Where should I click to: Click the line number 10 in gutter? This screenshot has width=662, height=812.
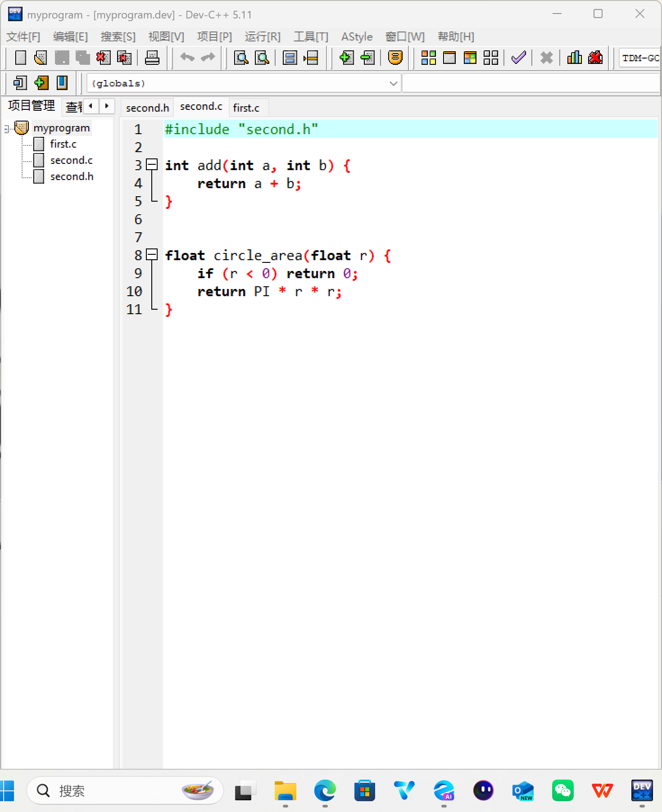click(x=134, y=291)
